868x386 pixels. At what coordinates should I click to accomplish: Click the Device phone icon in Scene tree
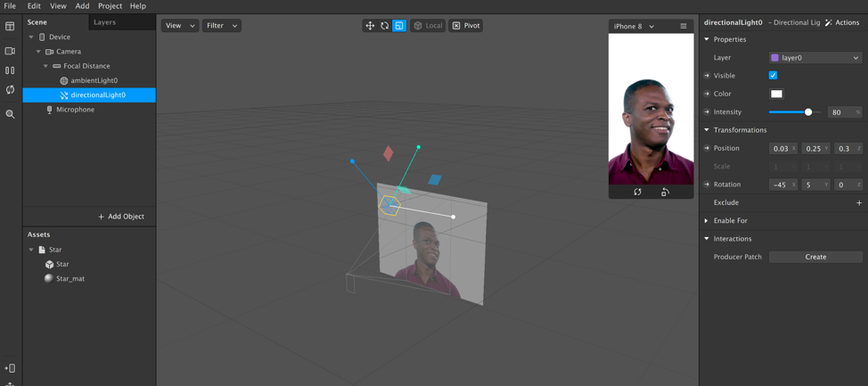click(42, 37)
